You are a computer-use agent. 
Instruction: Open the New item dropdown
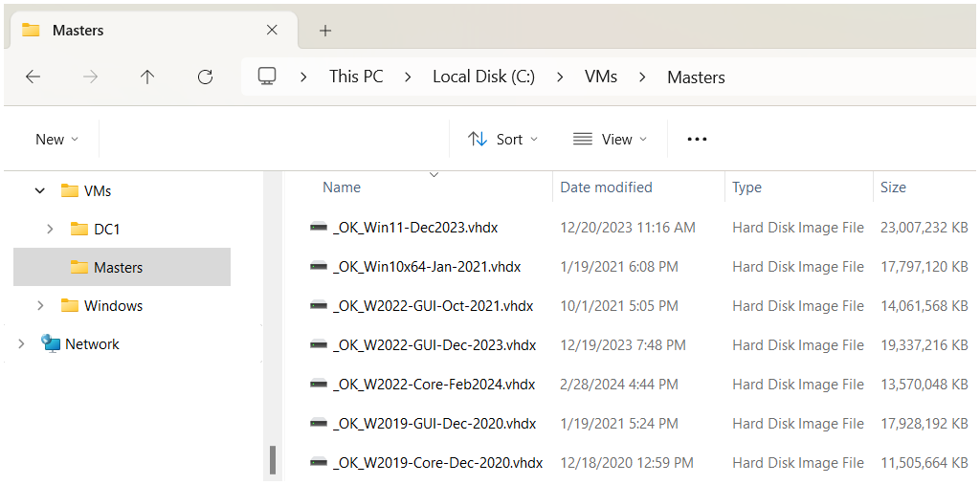click(x=56, y=140)
